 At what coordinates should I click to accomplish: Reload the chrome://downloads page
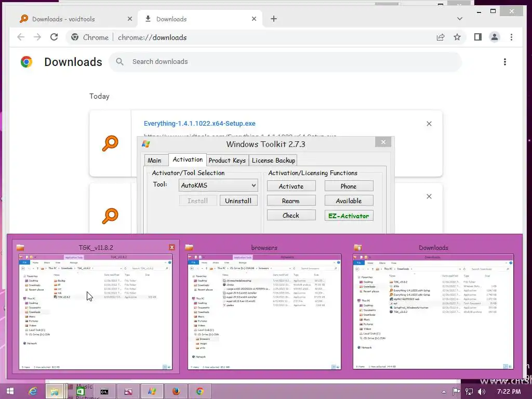54,37
